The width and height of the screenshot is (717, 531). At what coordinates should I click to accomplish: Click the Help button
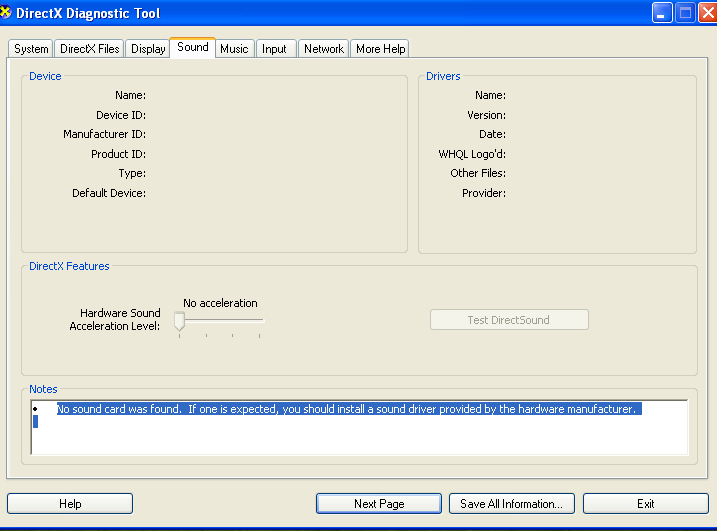[70, 504]
